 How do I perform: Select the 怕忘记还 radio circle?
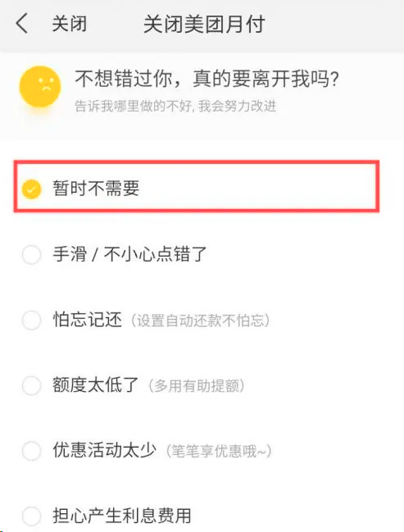pyautogui.click(x=31, y=320)
